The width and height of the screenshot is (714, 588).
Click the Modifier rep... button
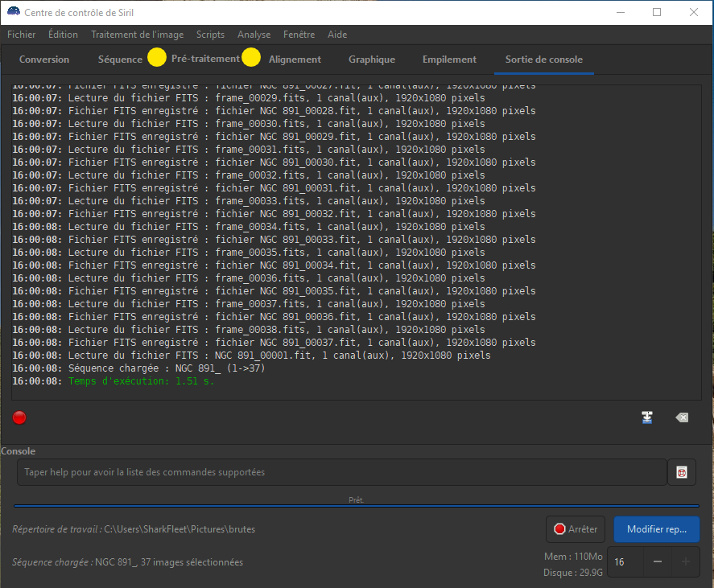[656, 529]
